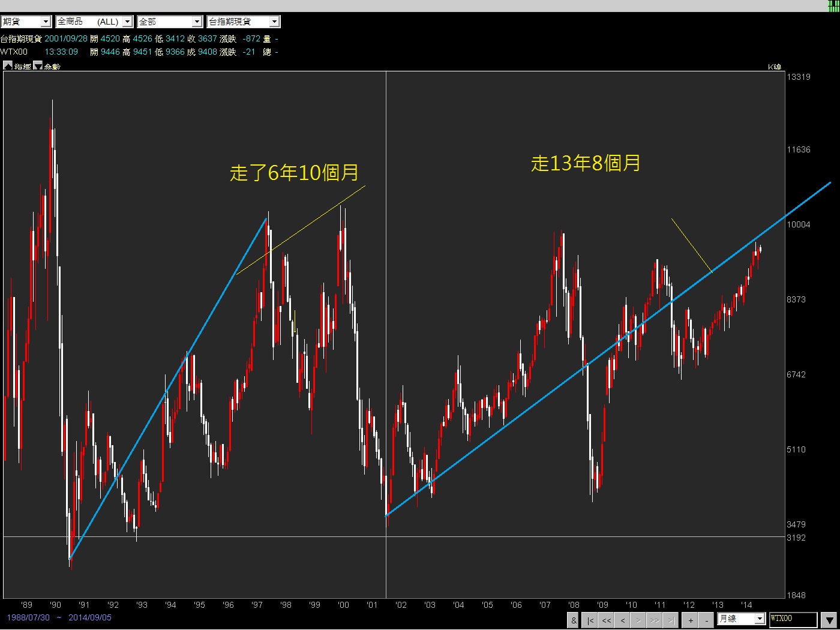
Task: Click the 10004 price axis label
Action: (x=799, y=224)
